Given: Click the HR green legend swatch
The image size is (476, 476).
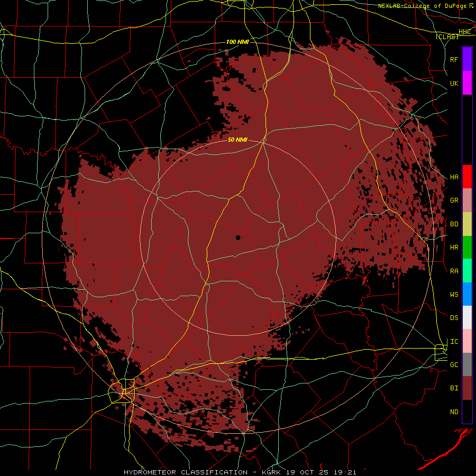Looking at the screenshot, I should coord(467,248).
